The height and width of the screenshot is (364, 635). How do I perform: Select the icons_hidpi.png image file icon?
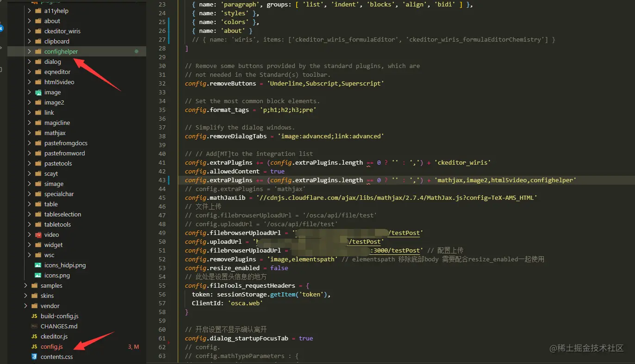coord(38,265)
